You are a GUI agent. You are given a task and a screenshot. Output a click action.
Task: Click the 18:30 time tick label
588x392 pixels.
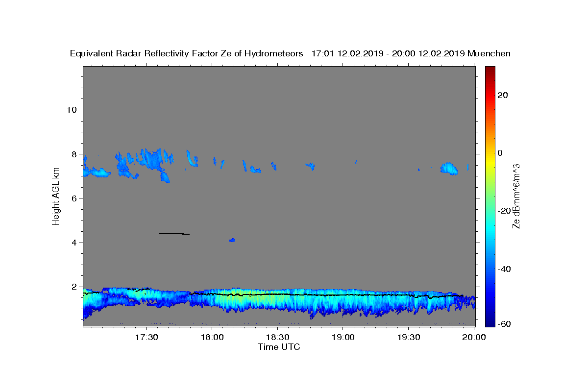pyautogui.click(x=278, y=338)
